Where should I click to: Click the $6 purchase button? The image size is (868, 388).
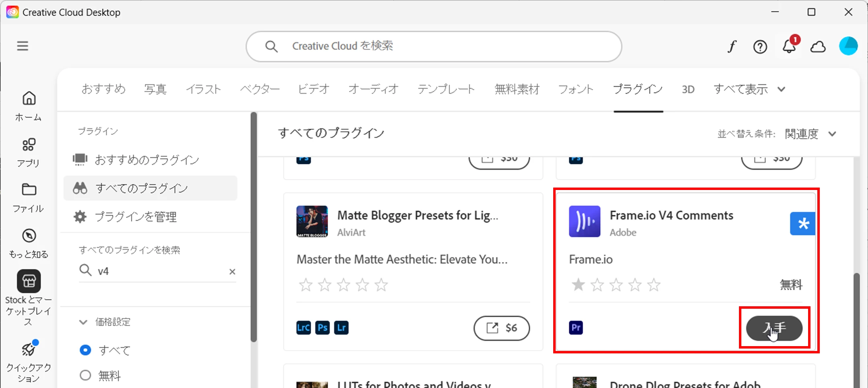[x=501, y=328]
